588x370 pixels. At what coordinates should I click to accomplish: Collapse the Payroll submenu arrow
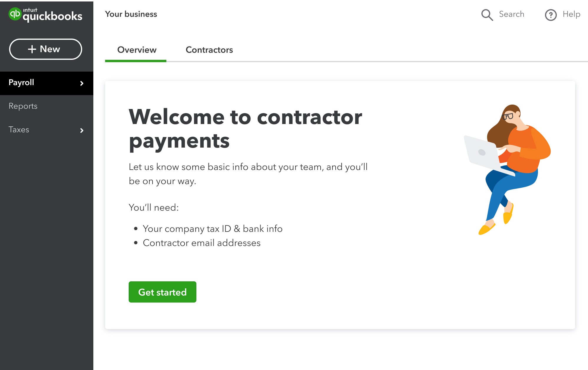point(82,83)
